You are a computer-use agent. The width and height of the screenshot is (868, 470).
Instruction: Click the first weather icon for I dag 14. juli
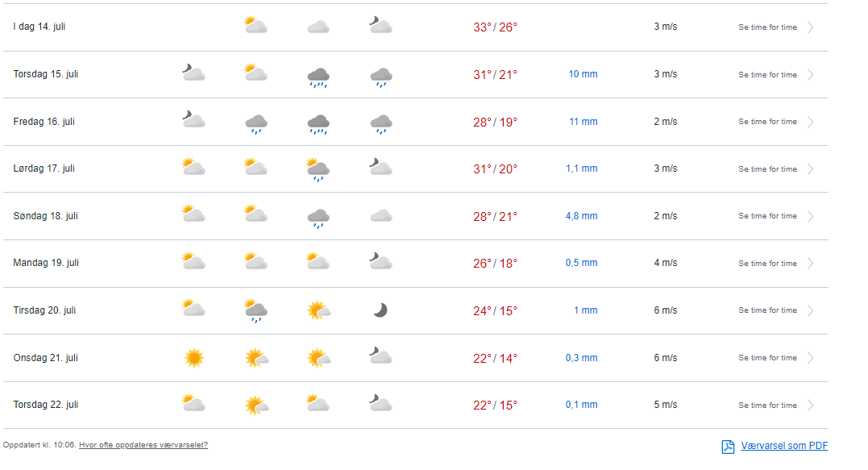(255, 26)
